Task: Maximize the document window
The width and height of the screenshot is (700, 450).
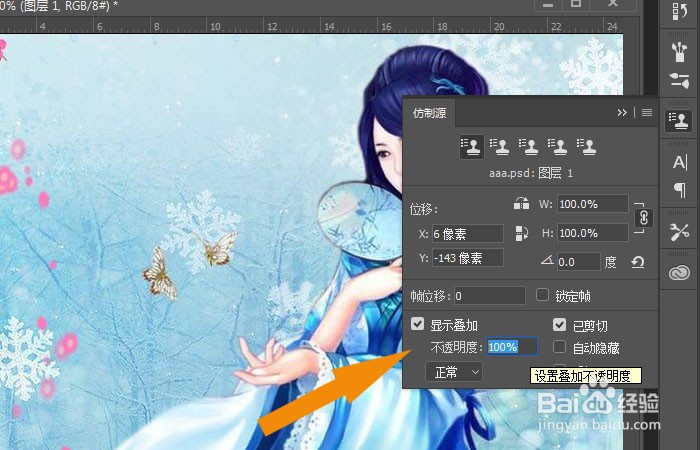Action: point(576,4)
